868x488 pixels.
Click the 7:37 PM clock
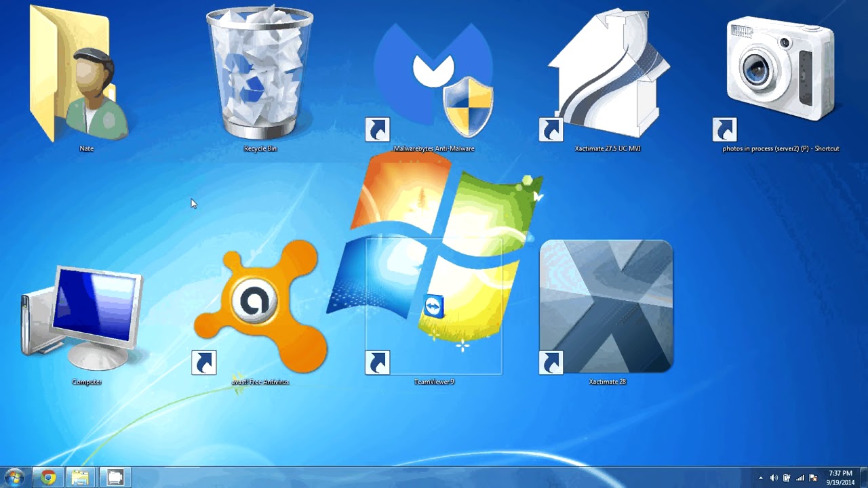pos(840,473)
